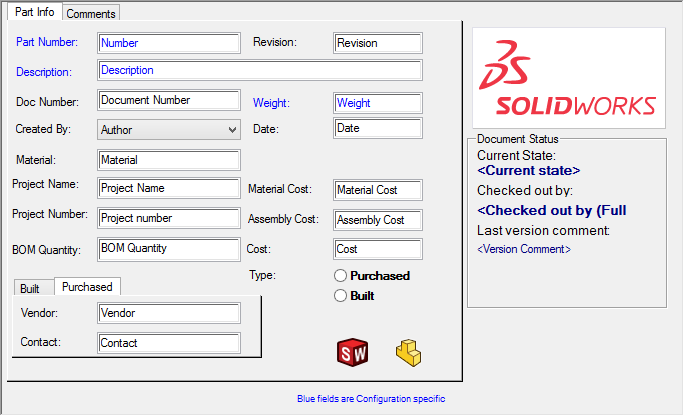Viewport: 684px width, 416px height.
Task: Switch to the Comments tab
Action: tap(91, 14)
